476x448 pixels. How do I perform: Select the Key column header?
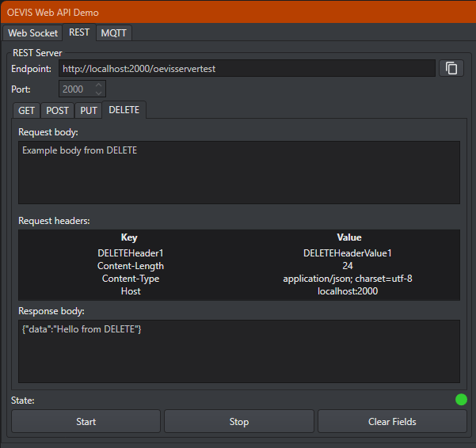tap(129, 237)
